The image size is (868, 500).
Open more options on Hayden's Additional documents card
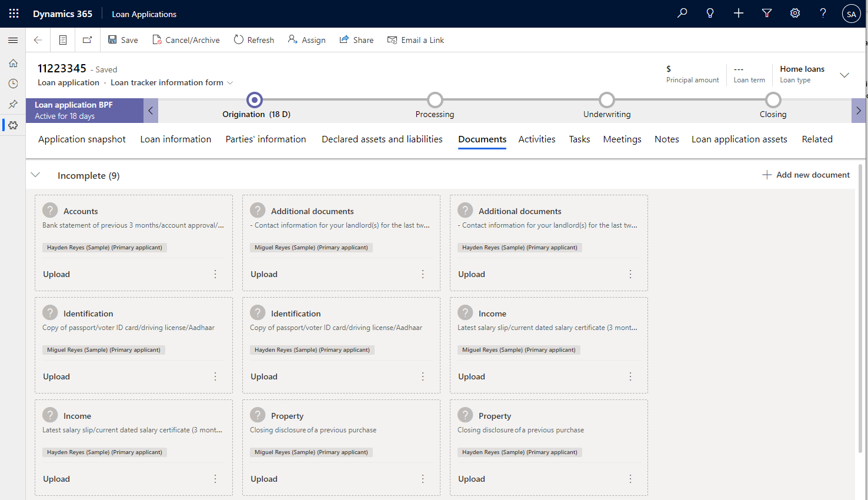[x=630, y=274]
